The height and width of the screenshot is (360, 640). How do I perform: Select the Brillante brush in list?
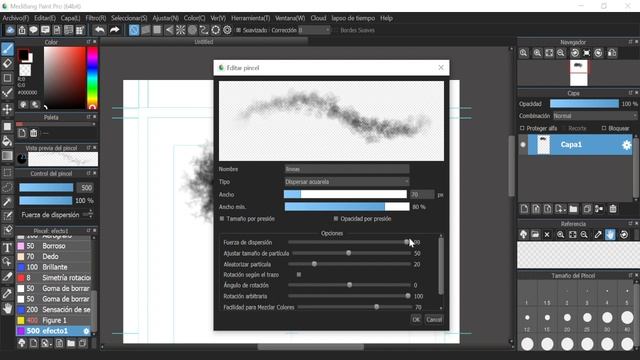click(x=53, y=267)
